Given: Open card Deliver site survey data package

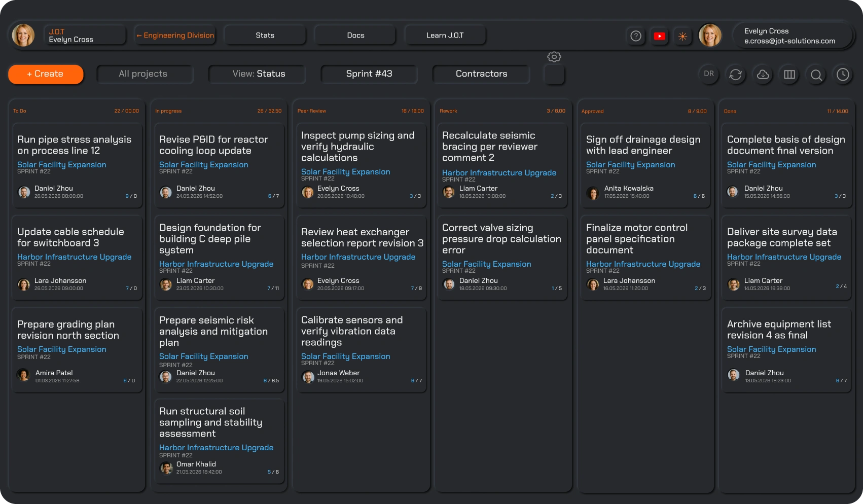Looking at the screenshot, I should pyautogui.click(x=786, y=258).
